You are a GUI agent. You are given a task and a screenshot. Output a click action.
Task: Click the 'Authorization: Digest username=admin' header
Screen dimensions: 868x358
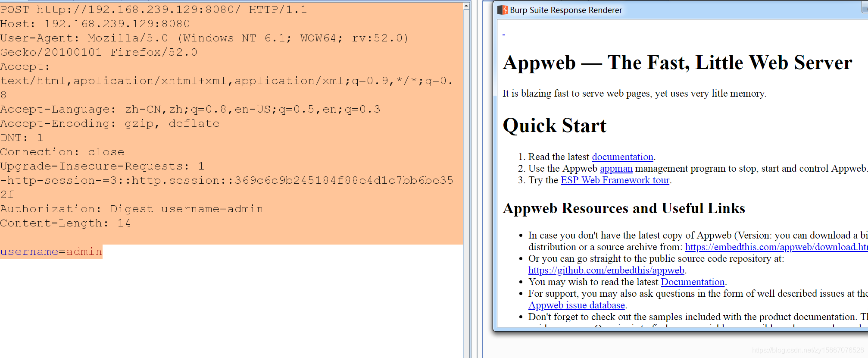point(131,209)
